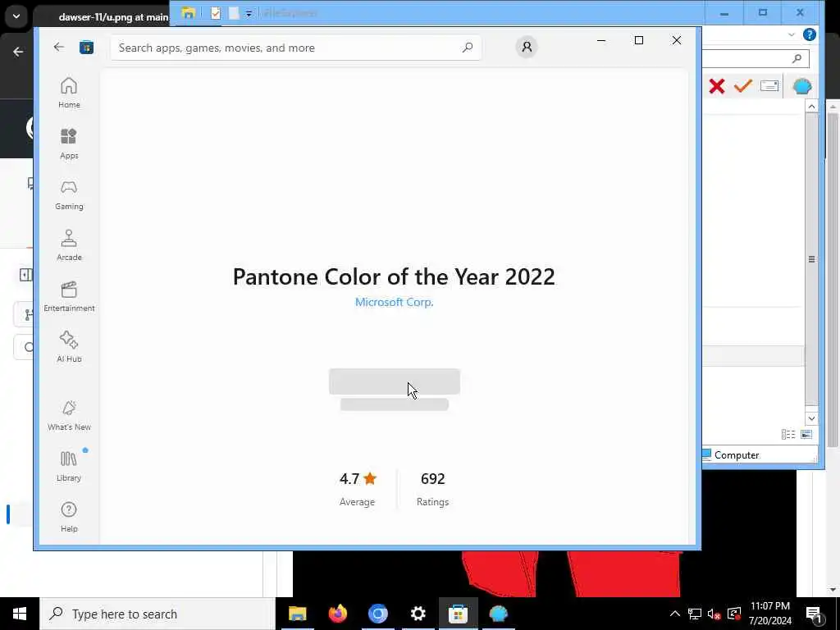
Task: Click in the Store search apps field
Action: click(x=295, y=48)
